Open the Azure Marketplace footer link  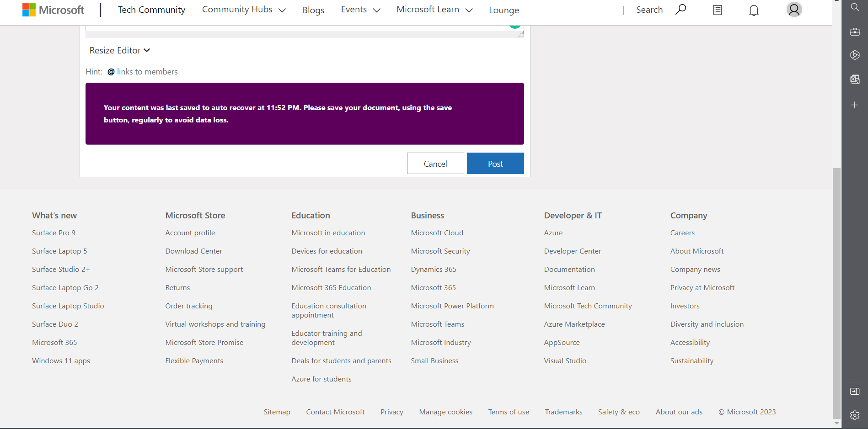pos(574,324)
